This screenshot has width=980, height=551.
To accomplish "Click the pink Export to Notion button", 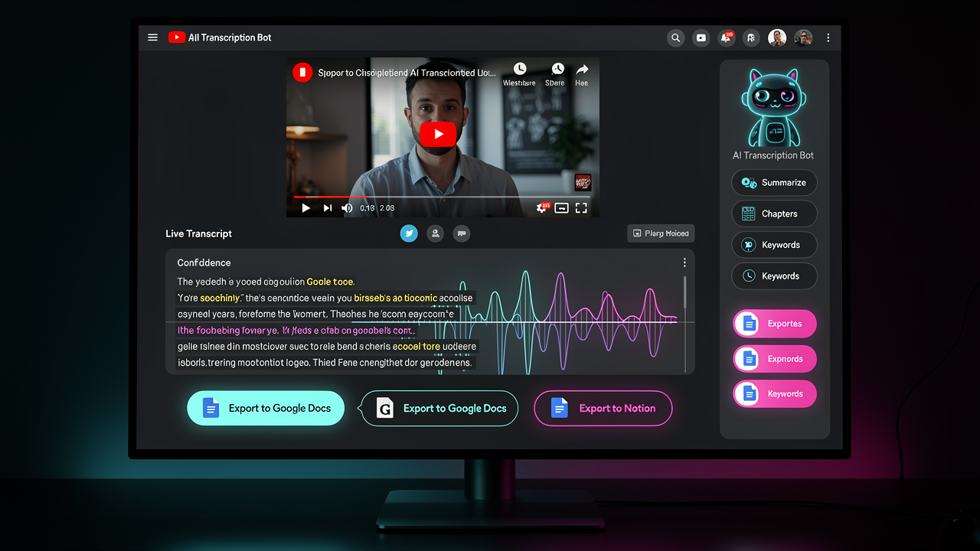I will 603,408.
